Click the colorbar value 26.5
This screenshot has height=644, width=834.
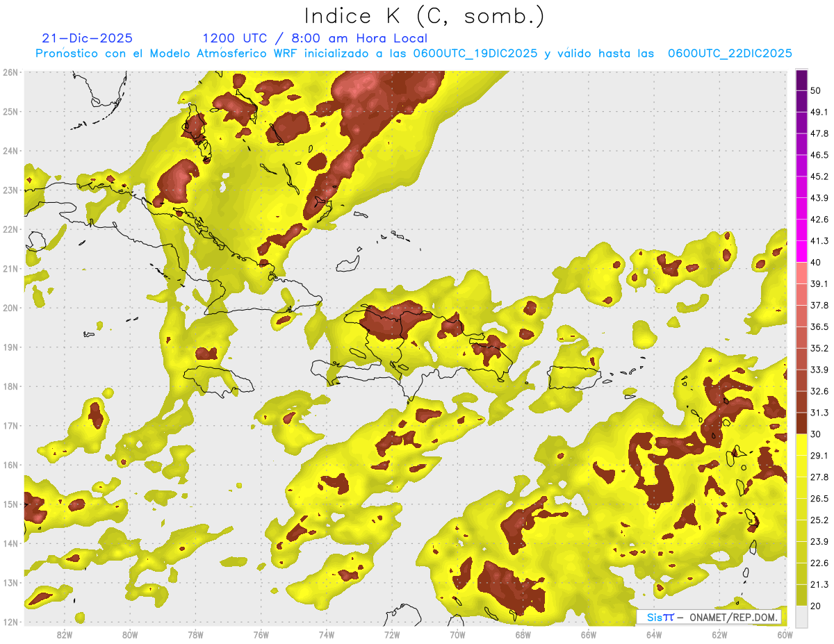pyautogui.click(x=819, y=499)
